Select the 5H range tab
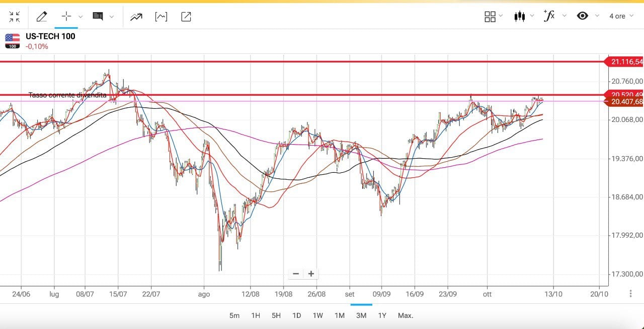 276,315
